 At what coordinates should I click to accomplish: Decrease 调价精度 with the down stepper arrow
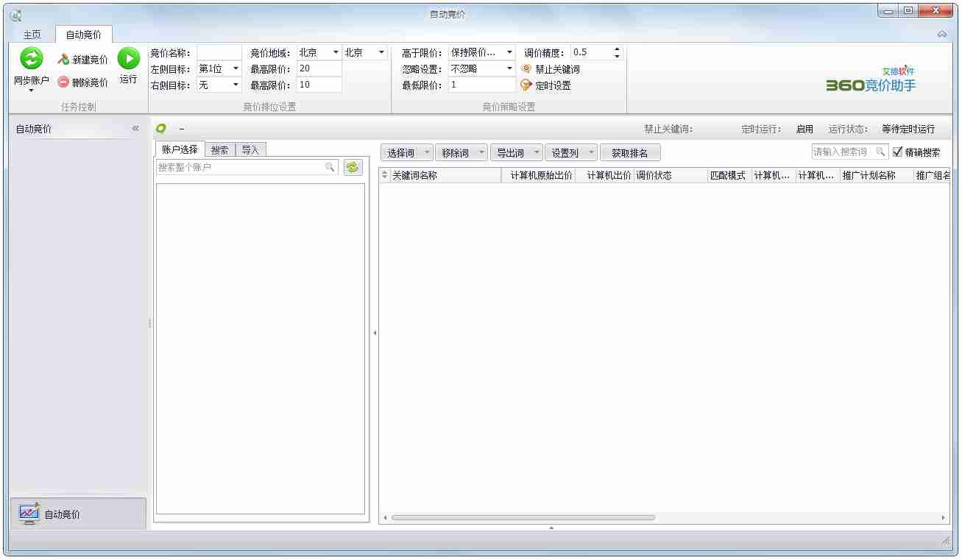coord(617,57)
